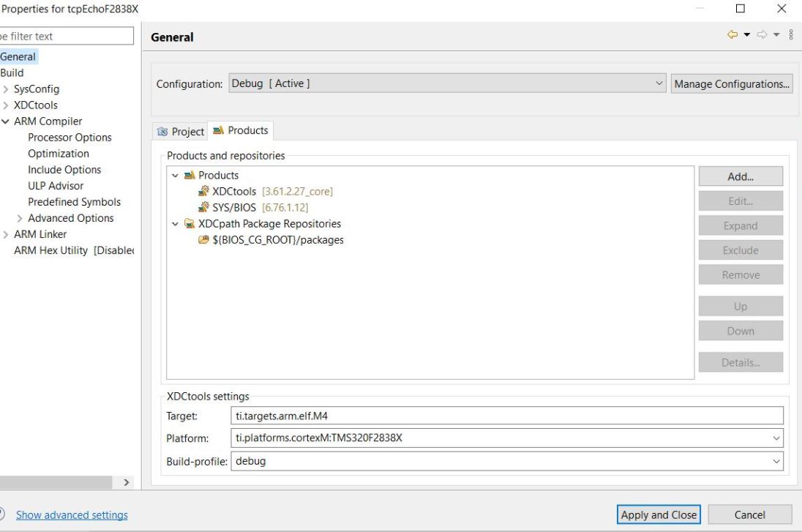Click the Products folder icon in tree
The height and width of the screenshot is (532, 802).
tap(190, 176)
